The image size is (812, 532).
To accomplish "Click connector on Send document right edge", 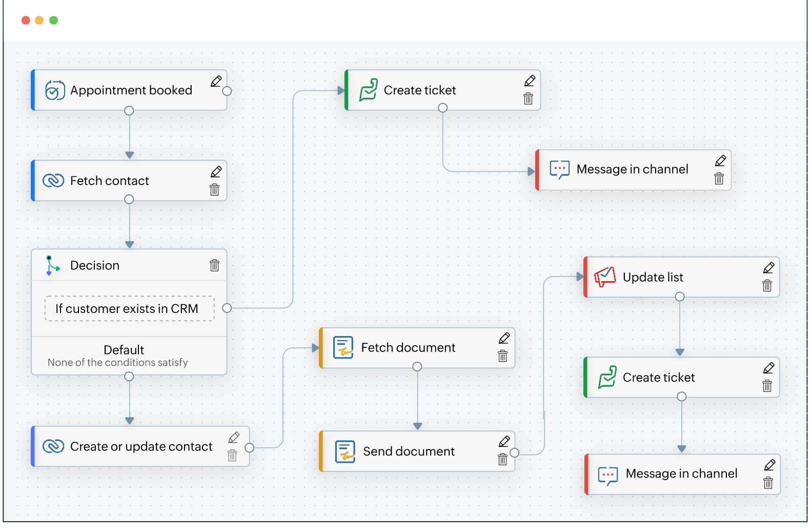I will [x=515, y=452].
